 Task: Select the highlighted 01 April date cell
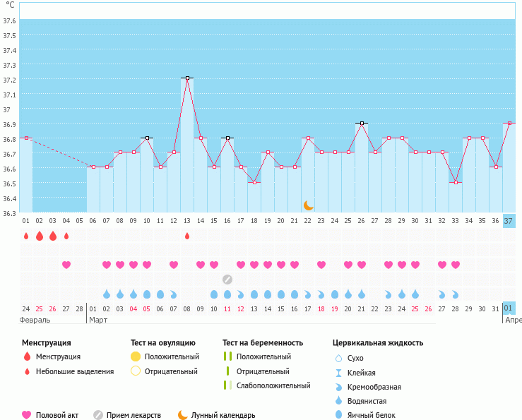click(509, 308)
